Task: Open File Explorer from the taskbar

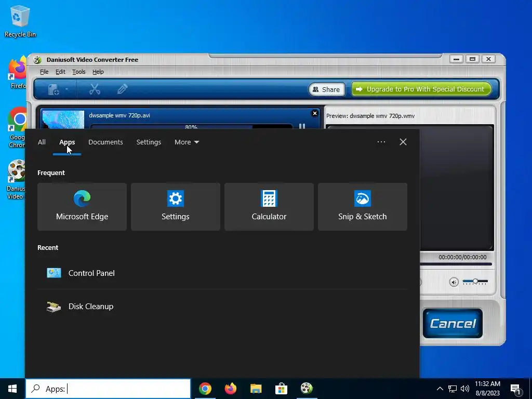Action: pos(256,389)
